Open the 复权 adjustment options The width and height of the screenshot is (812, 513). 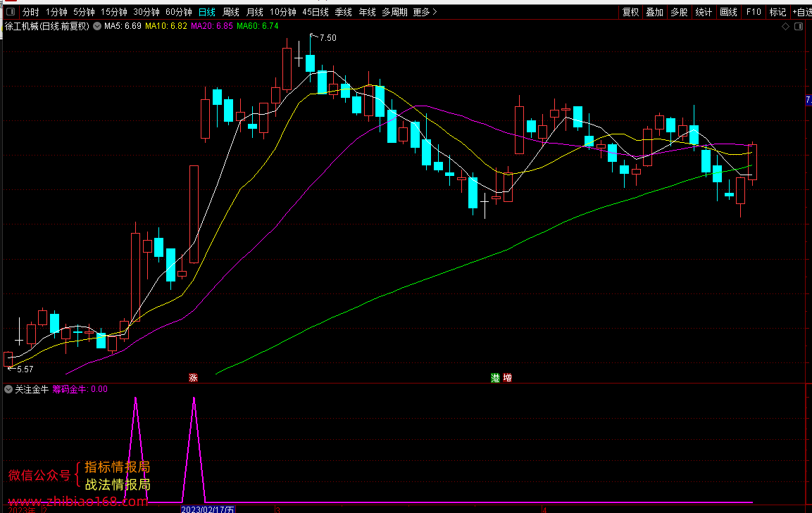630,12
